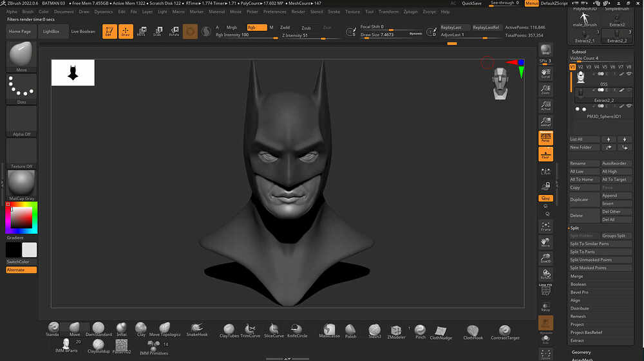Select the Polish brush
This screenshot has height=361, width=644.
(x=350, y=331)
